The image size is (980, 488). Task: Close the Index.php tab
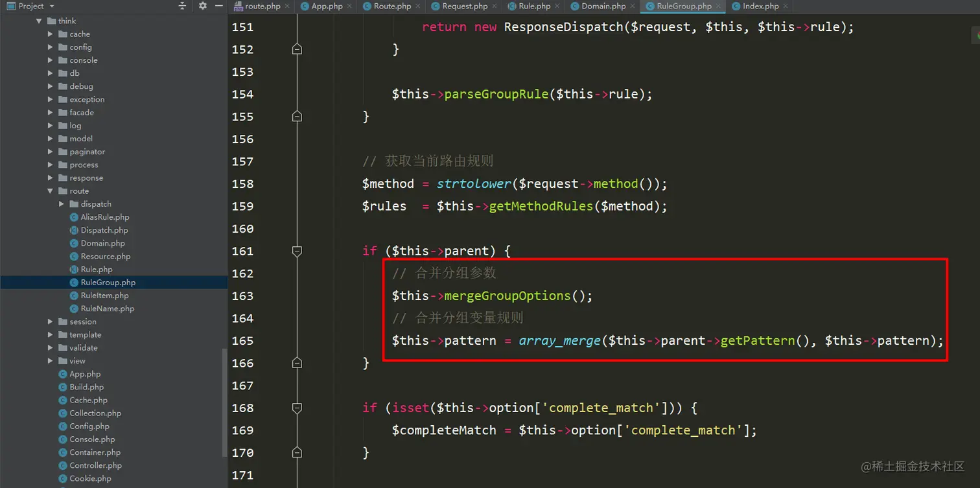pyautogui.click(x=786, y=6)
